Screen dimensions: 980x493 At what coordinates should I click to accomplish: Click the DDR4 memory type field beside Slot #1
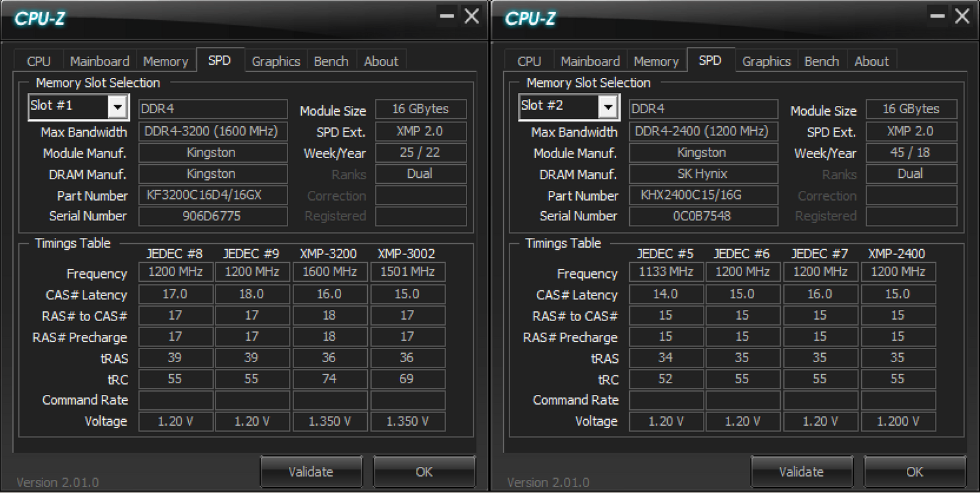pos(213,109)
